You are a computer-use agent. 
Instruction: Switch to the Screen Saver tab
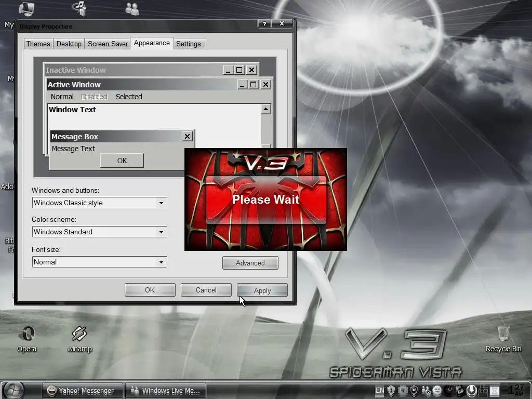[108, 44]
